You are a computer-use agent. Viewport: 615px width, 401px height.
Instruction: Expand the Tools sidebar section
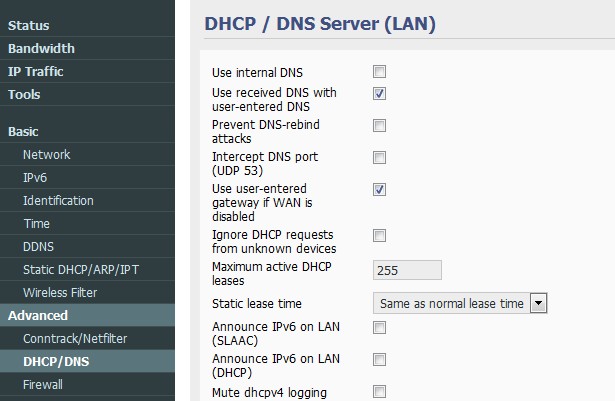pos(24,94)
